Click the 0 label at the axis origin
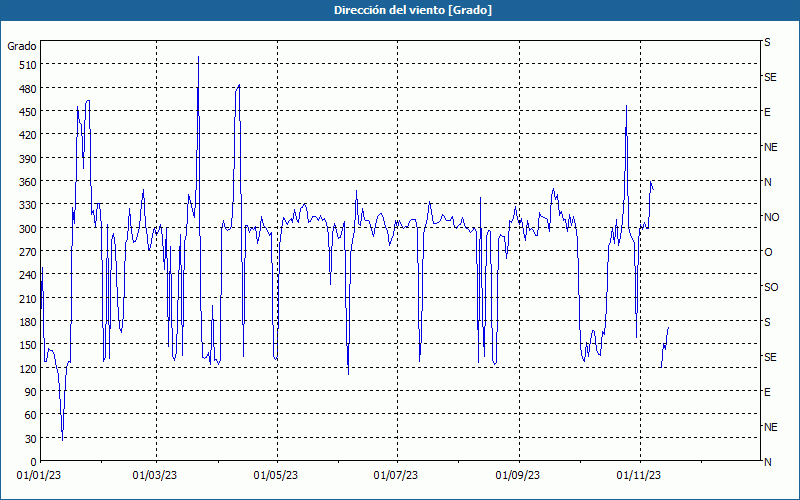The image size is (800, 500). point(34,462)
